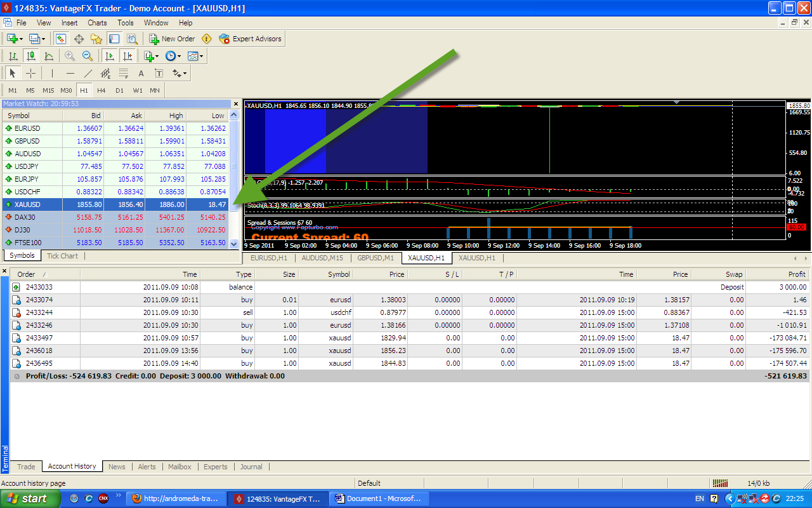Open the Strategy Tester icon

click(x=131, y=39)
